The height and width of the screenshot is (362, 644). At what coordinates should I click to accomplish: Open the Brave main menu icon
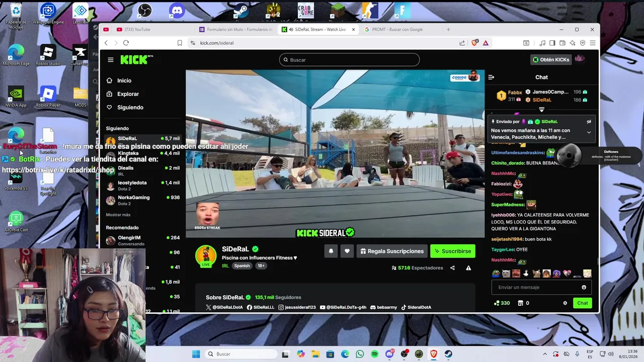point(592,43)
